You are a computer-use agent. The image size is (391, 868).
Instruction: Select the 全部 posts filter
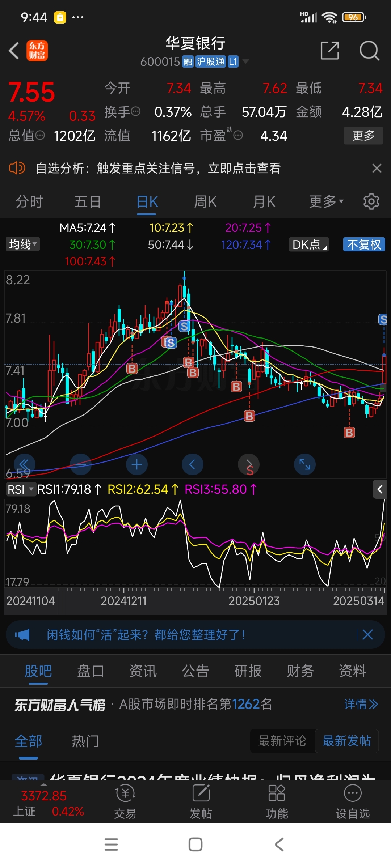[x=28, y=741]
